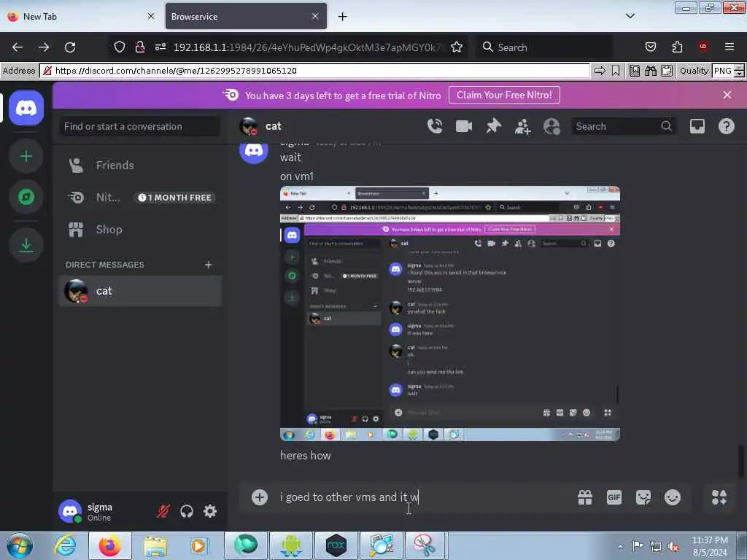Open Save to Pocket

pos(650,47)
